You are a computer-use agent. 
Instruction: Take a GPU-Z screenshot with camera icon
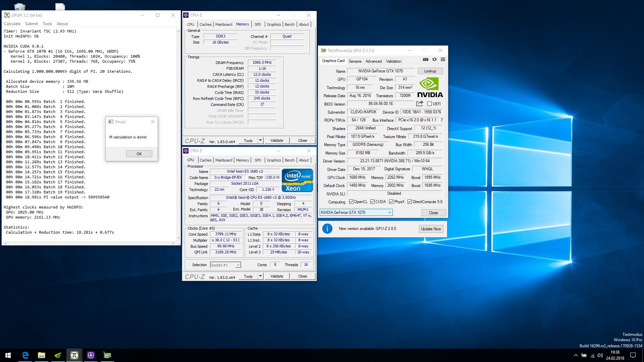point(425,59)
